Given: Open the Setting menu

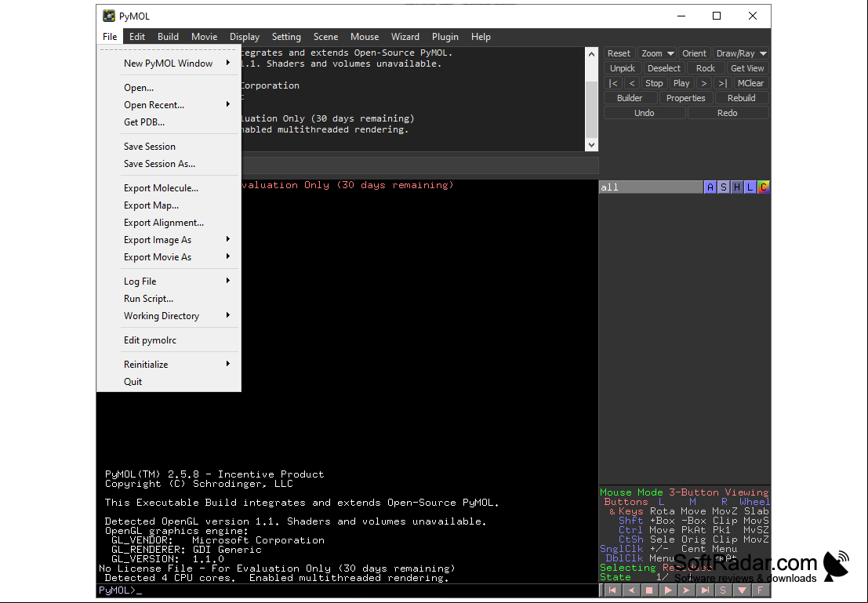Looking at the screenshot, I should click(x=286, y=37).
